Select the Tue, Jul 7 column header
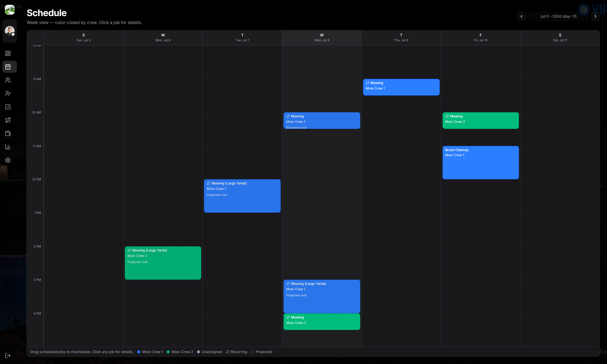Image resolution: width=607 pixels, height=364 pixels. pos(242,37)
